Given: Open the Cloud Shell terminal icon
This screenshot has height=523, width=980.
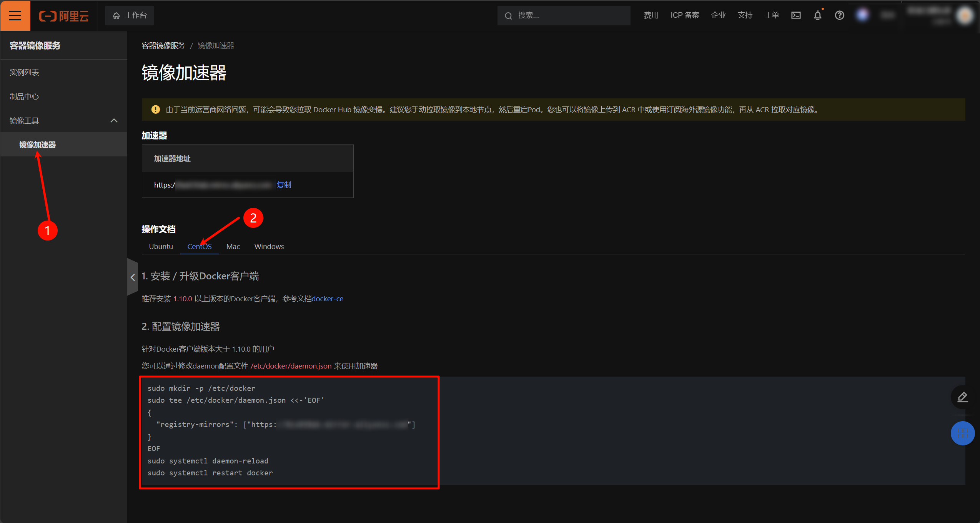Looking at the screenshot, I should (x=796, y=15).
